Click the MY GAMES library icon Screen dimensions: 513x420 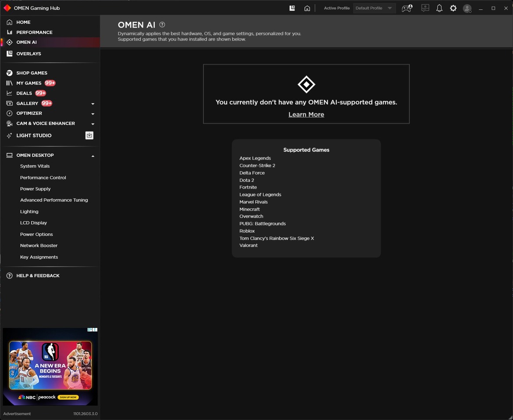coord(10,83)
